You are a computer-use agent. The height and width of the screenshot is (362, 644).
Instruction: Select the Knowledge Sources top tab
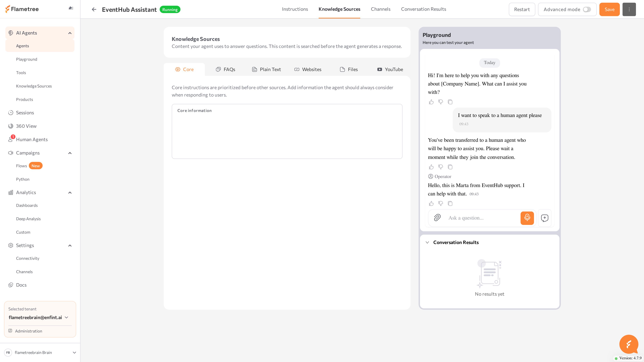pos(339,9)
